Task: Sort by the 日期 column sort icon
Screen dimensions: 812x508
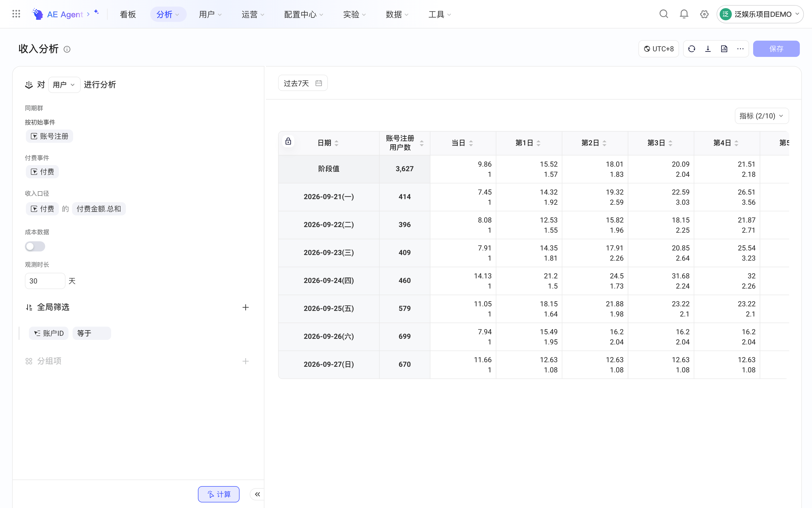Action: (336, 143)
